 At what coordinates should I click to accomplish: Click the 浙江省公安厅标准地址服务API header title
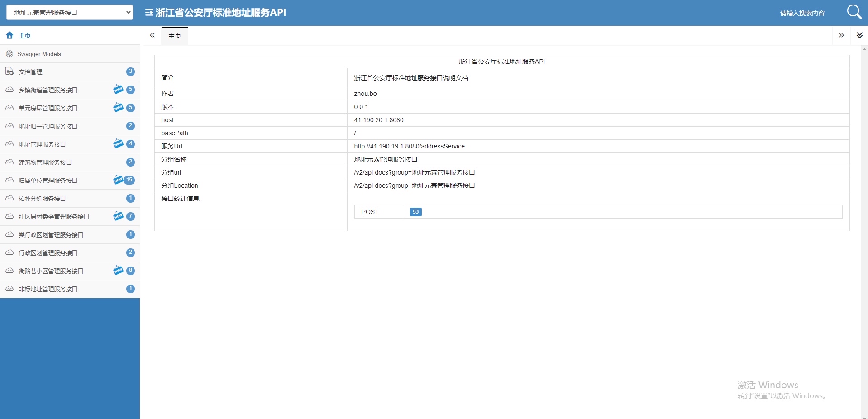[x=220, y=13]
